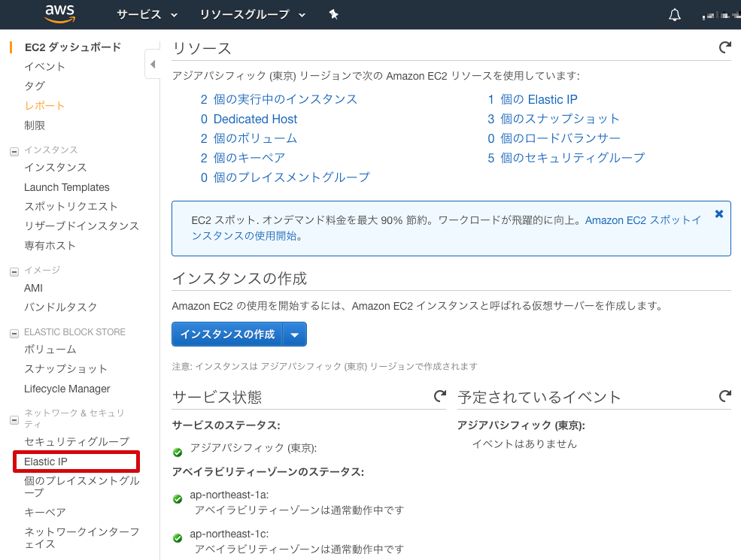The image size is (741, 560).
Task: Select EC2 ダッシュボード in sidebar
Action: [x=73, y=47]
